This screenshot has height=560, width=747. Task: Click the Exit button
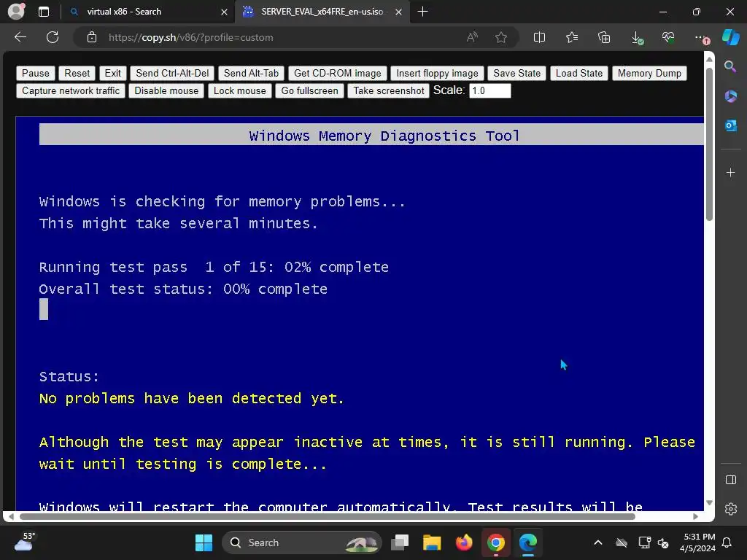112,74
